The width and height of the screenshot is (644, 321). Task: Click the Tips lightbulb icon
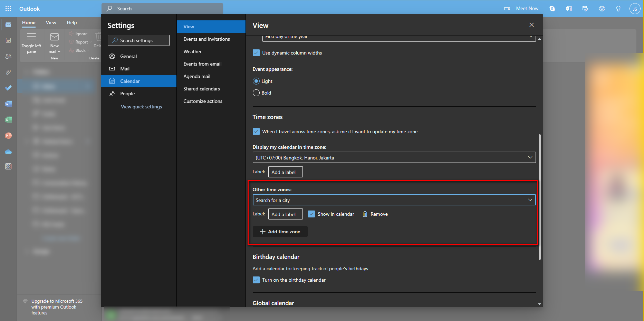tap(618, 9)
